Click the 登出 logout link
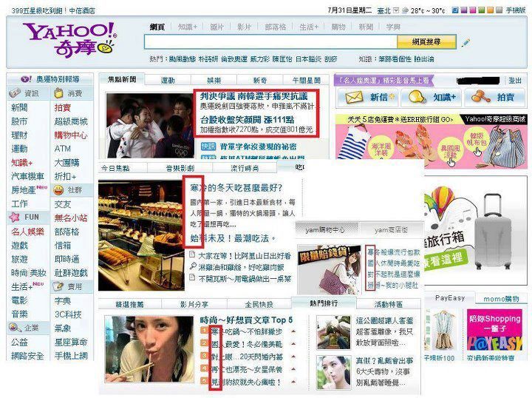Viewport: 532px width, 398px height. click(x=515, y=81)
